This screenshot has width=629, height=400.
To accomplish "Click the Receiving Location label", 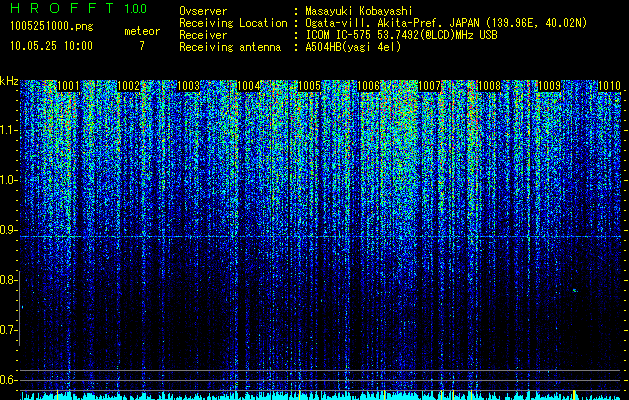I will point(233,23).
